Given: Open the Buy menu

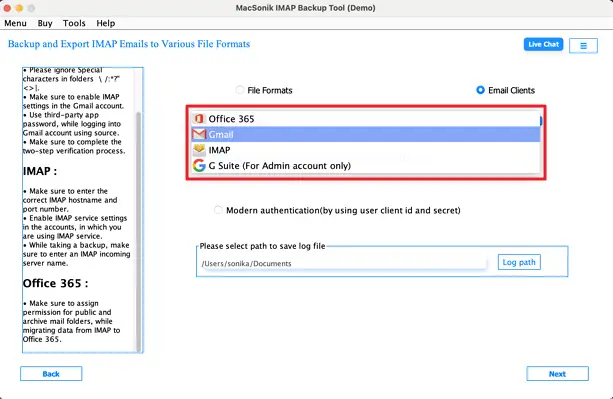Looking at the screenshot, I should pos(45,23).
